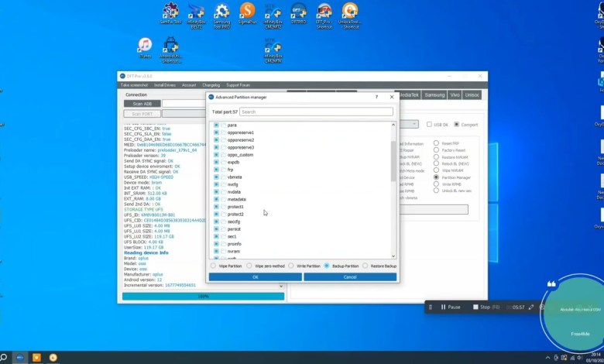Open the InfinityBox CM2MTK desktop shortcut
This screenshot has height=364, width=604.
coord(273,50)
